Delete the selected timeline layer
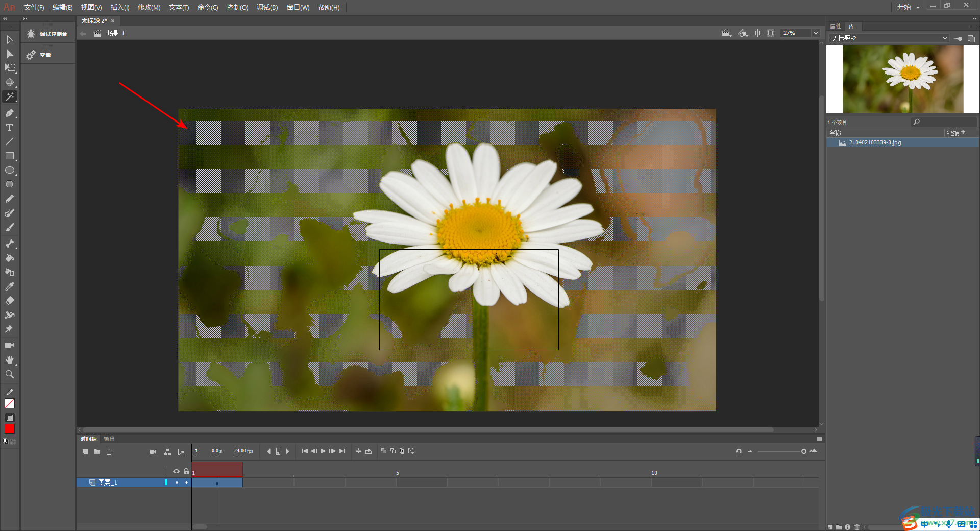The image size is (980, 531). pos(109,452)
